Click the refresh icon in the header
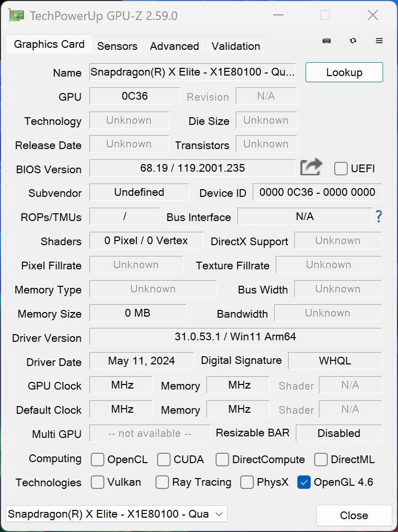 click(x=353, y=41)
